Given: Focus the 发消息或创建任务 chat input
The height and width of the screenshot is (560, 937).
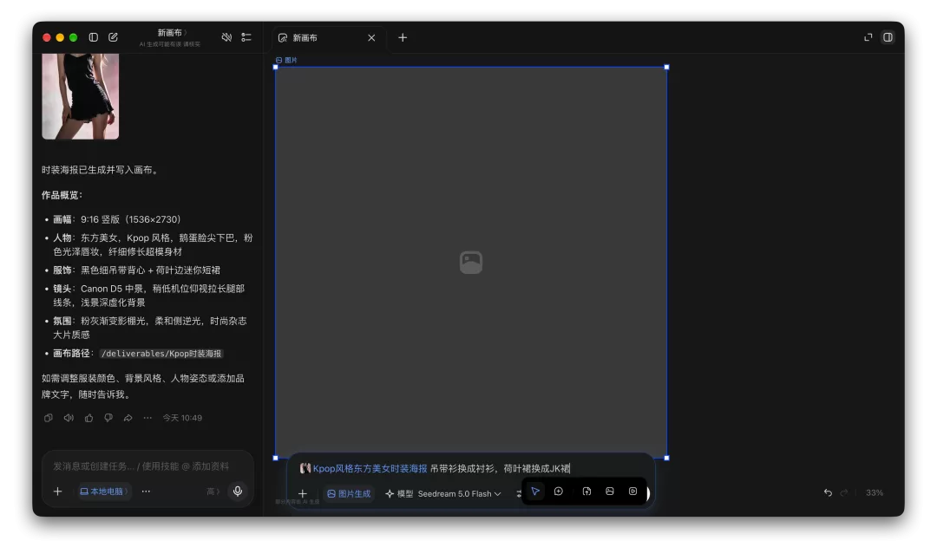Looking at the screenshot, I should 141,466.
